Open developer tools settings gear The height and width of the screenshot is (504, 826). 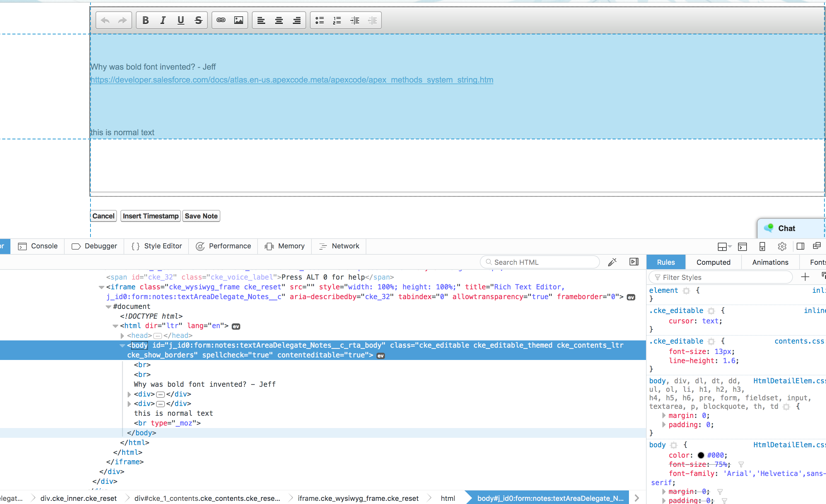click(782, 246)
